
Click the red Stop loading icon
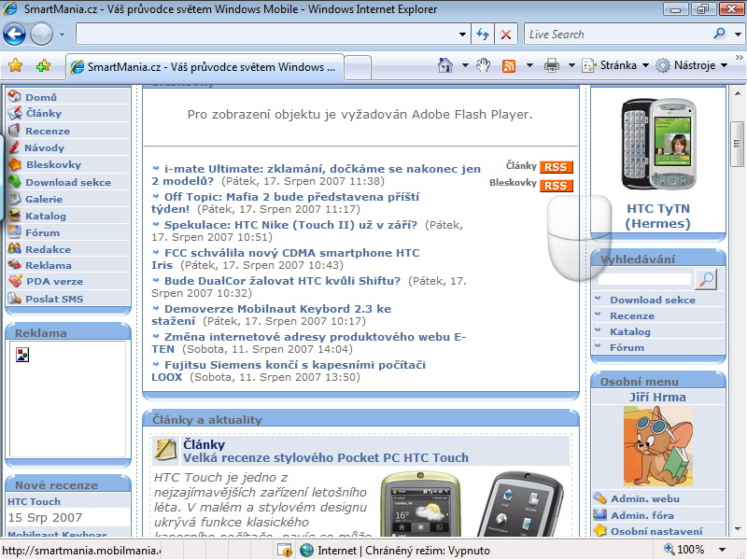point(506,35)
